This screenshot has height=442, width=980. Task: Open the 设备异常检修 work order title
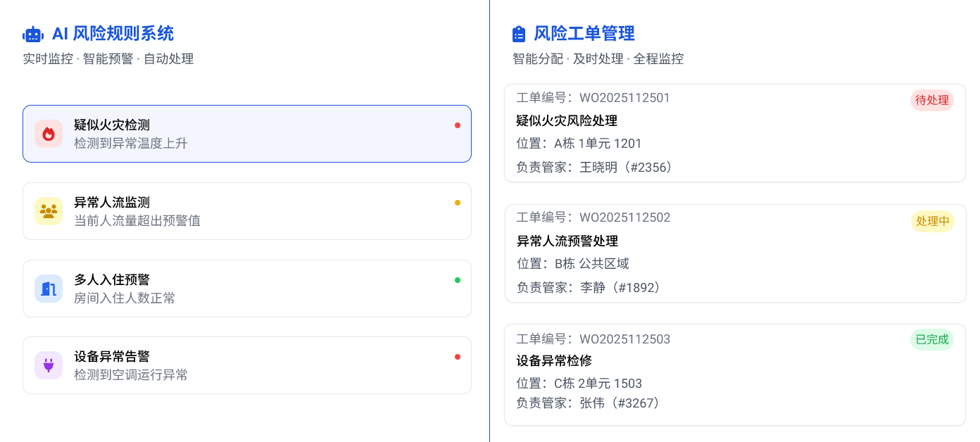pos(554,360)
